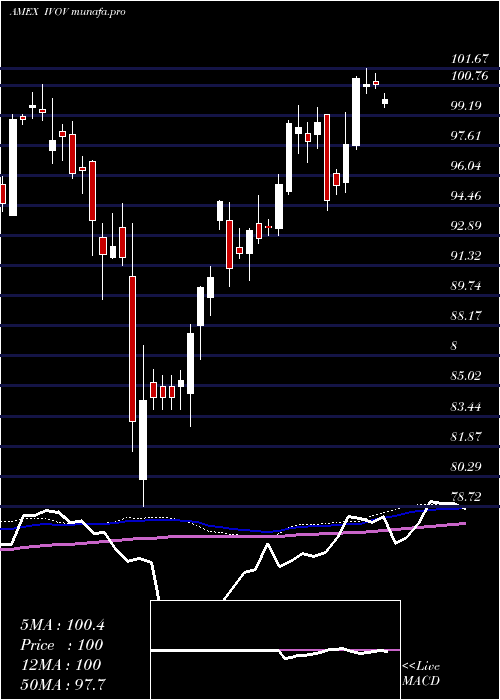Select the last white candle near 99.19
The height and width of the screenshot is (700, 500).
(385, 101)
